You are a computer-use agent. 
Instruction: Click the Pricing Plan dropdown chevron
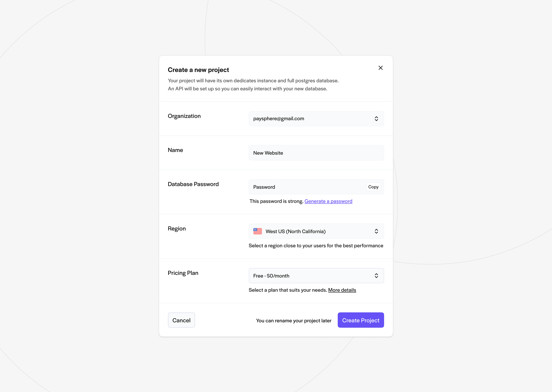tap(376, 275)
